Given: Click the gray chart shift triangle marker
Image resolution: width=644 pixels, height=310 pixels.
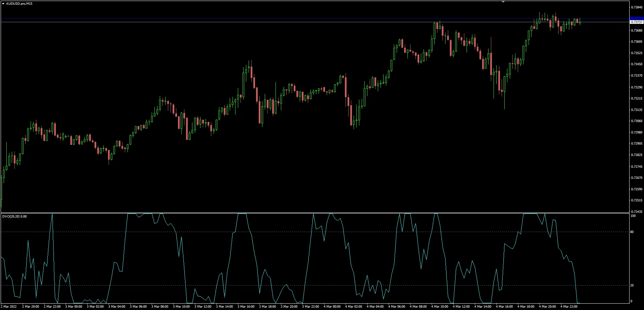Looking at the screenshot, I should [x=503, y=2].
